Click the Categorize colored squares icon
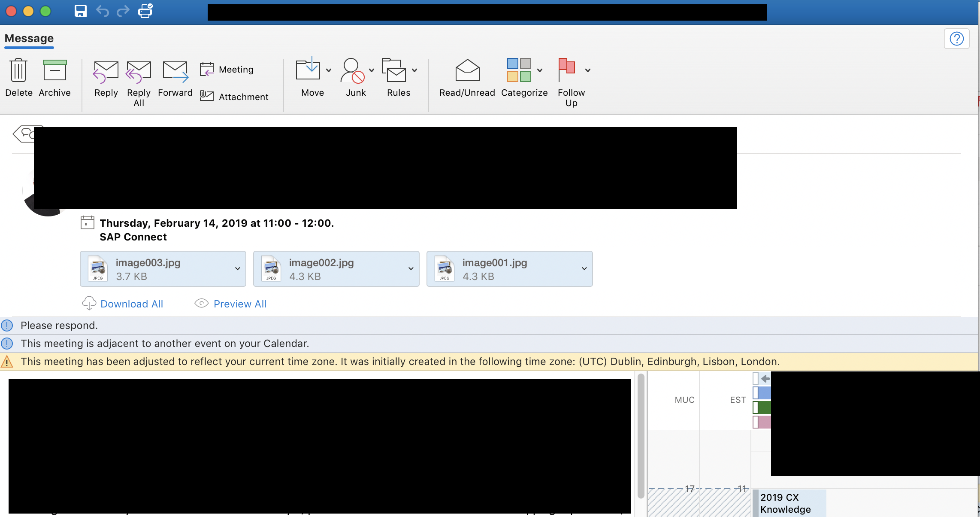The width and height of the screenshot is (980, 517). [519, 70]
